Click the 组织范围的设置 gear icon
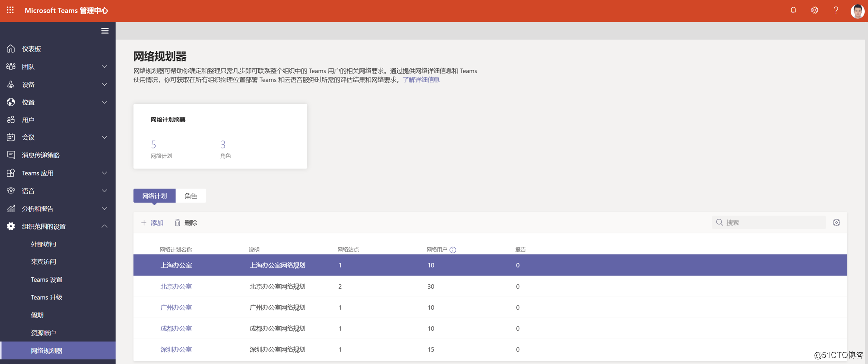Viewport: 868px width, 364px height. 11,226
